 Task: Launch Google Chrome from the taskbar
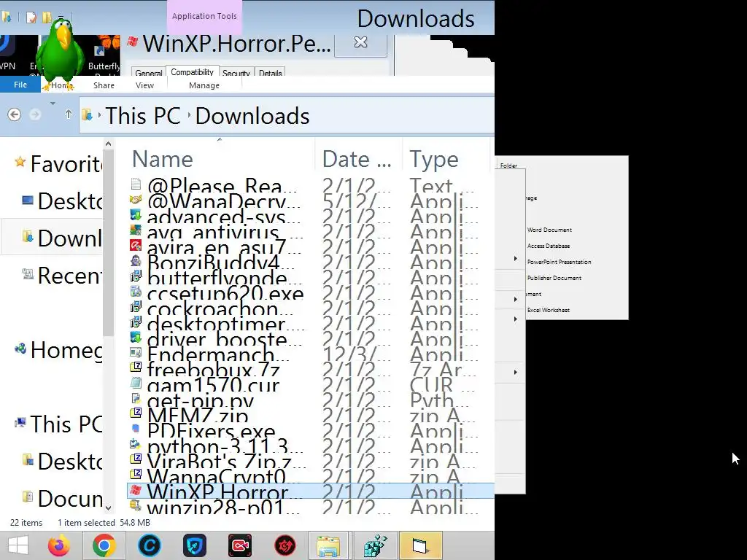[104, 545]
